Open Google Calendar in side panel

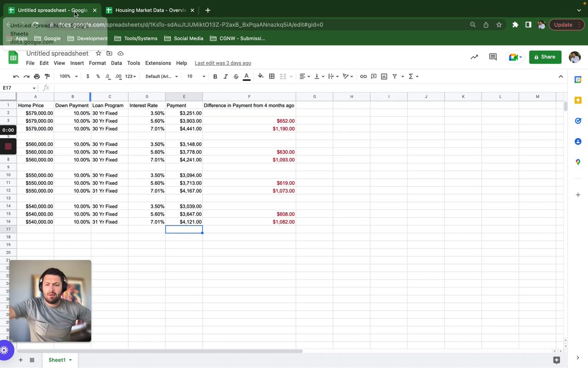click(x=578, y=80)
